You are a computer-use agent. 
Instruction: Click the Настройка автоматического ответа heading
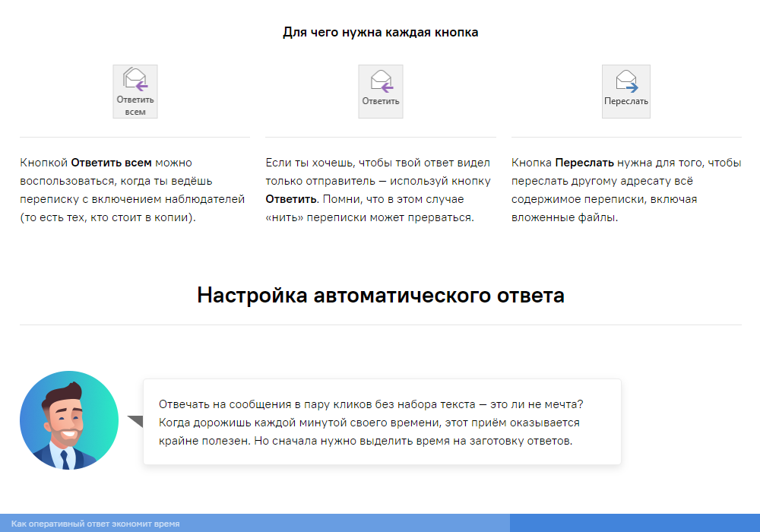(x=380, y=295)
